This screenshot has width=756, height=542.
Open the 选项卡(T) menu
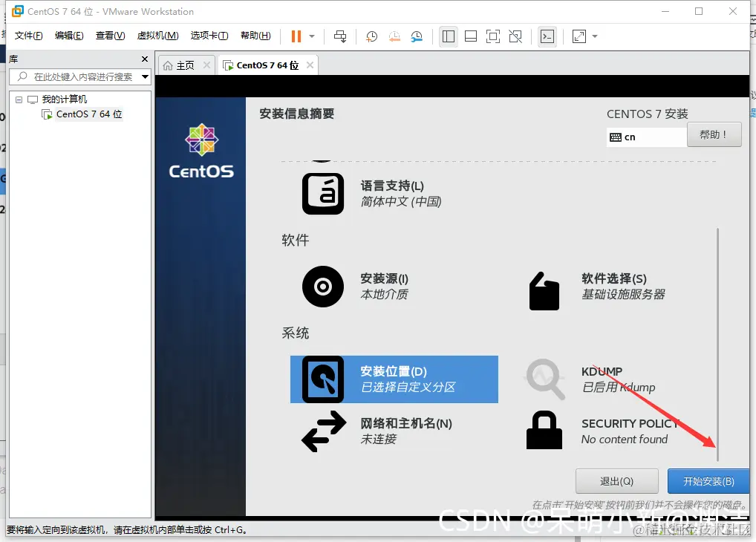(x=209, y=36)
